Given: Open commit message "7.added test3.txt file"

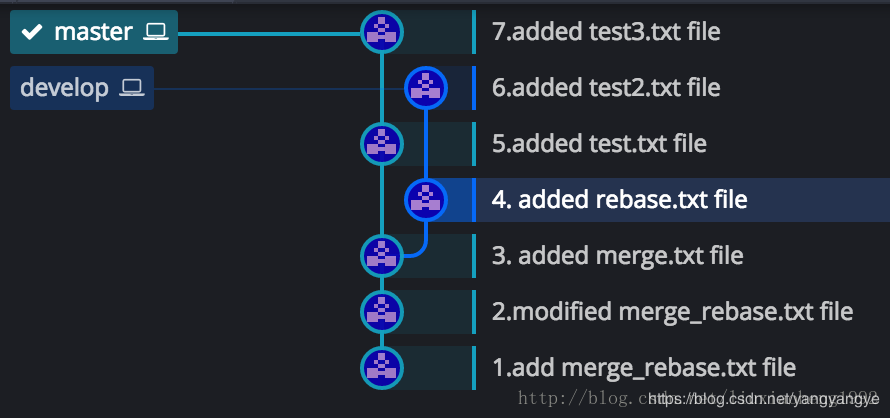Looking at the screenshot, I should [606, 32].
